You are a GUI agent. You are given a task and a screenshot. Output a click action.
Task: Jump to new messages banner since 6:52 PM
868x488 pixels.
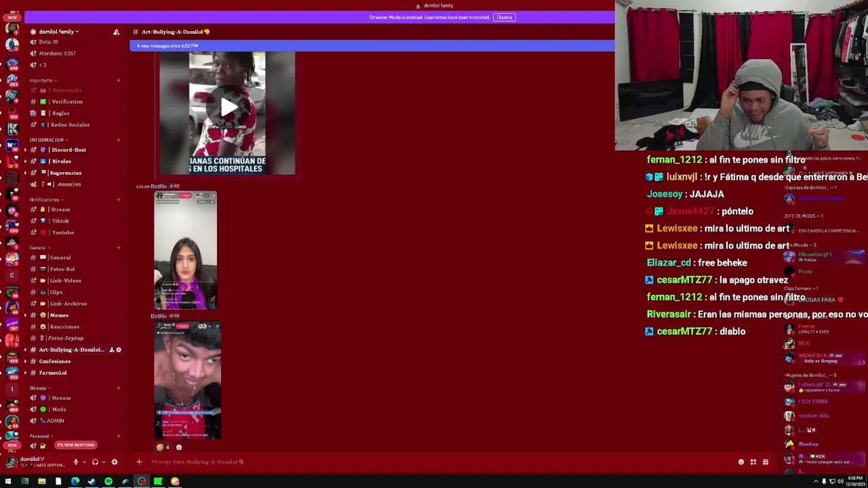(372, 45)
